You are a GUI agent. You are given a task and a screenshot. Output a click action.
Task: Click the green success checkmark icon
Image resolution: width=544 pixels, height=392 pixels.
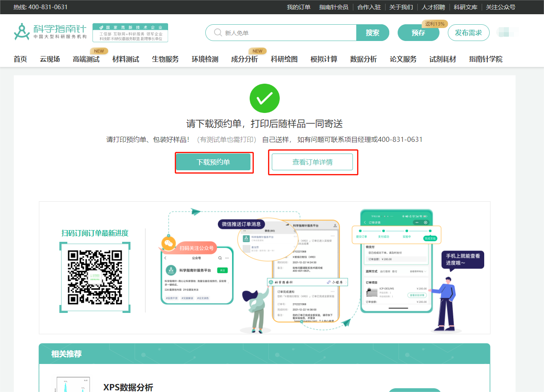click(x=264, y=98)
